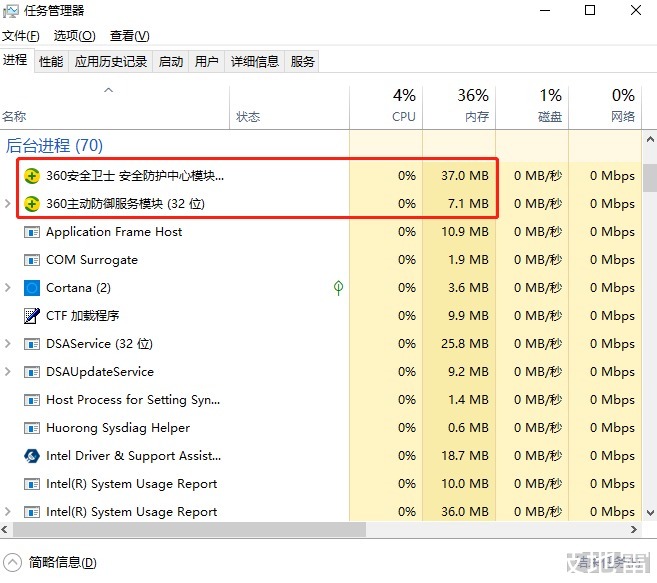Click the vertical scrollbar down arrow

click(x=650, y=512)
